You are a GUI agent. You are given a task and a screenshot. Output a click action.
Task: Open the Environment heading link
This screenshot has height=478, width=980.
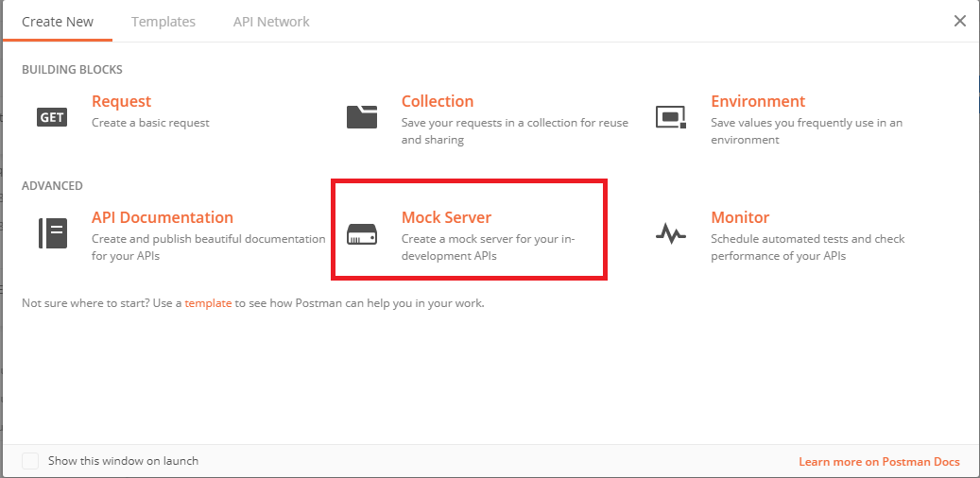click(x=758, y=101)
